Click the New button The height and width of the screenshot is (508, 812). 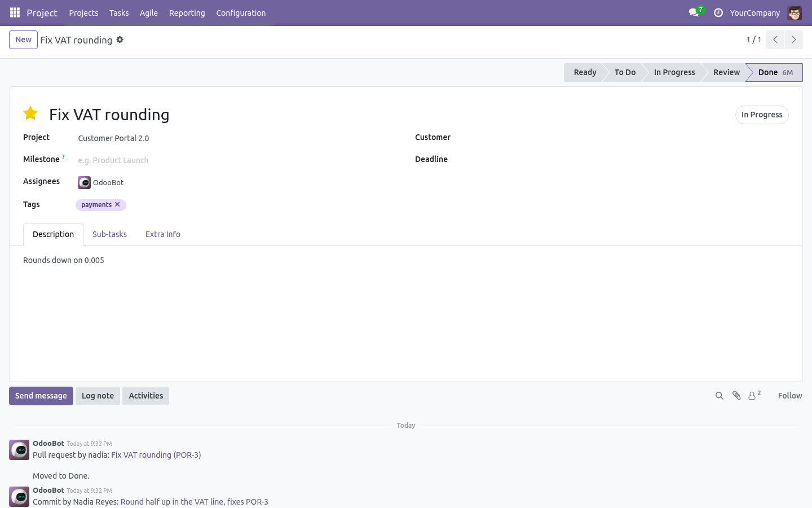pos(23,40)
